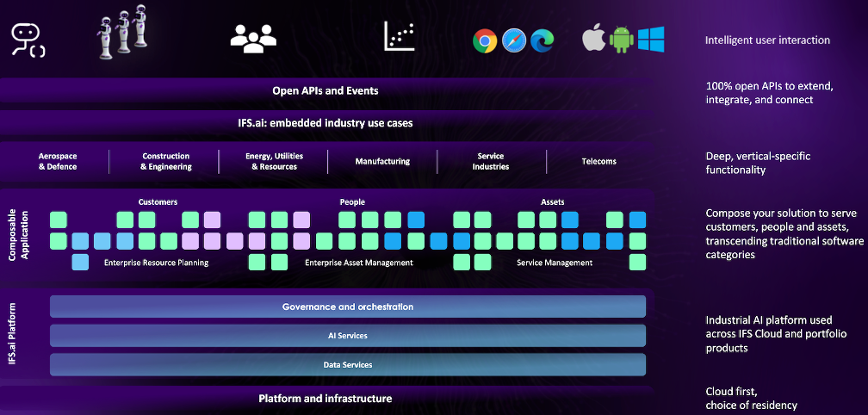Click the Google Chrome icon

click(486, 40)
